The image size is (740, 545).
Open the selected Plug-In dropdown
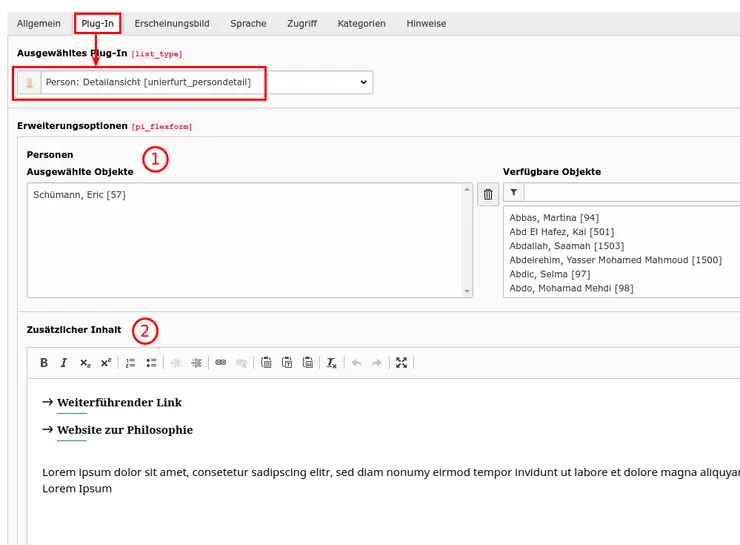(x=195, y=83)
